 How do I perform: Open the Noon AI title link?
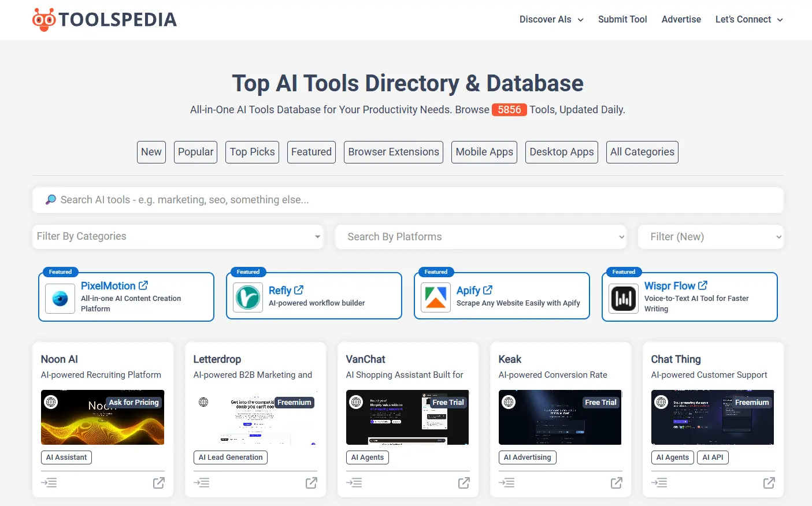[60, 359]
